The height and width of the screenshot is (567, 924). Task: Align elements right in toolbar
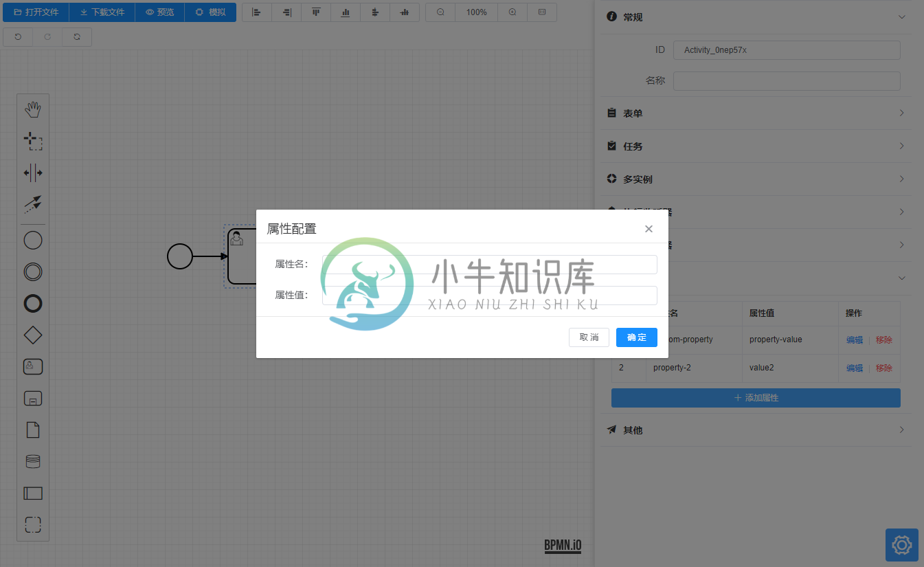(286, 12)
